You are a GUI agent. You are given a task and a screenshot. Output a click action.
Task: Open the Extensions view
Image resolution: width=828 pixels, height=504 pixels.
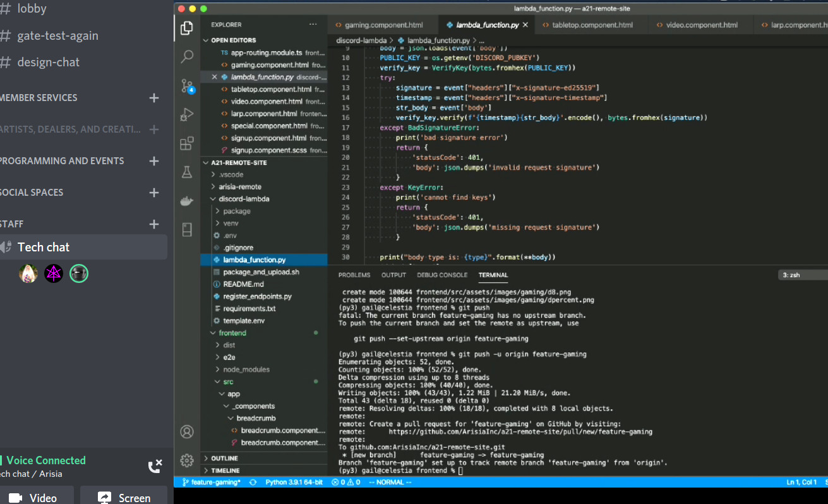187,143
